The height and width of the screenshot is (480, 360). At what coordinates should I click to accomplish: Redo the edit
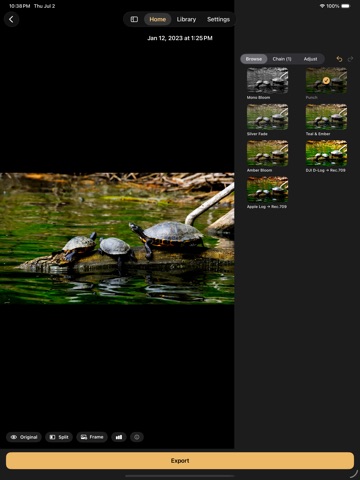350,59
